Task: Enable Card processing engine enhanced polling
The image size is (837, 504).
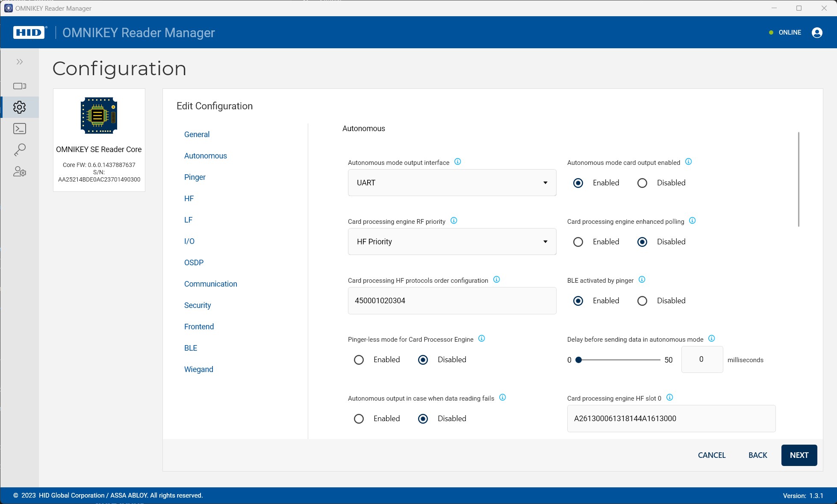Action: [x=578, y=242]
